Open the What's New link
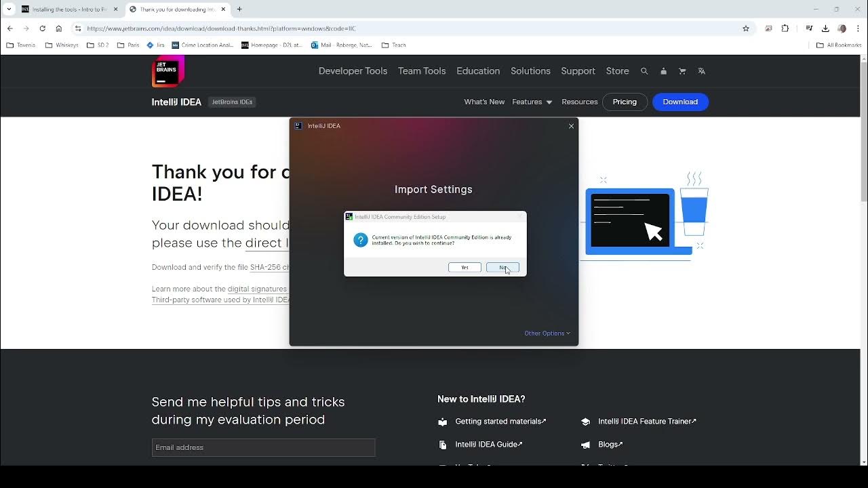The width and height of the screenshot is (868, 488). [484, 102]
